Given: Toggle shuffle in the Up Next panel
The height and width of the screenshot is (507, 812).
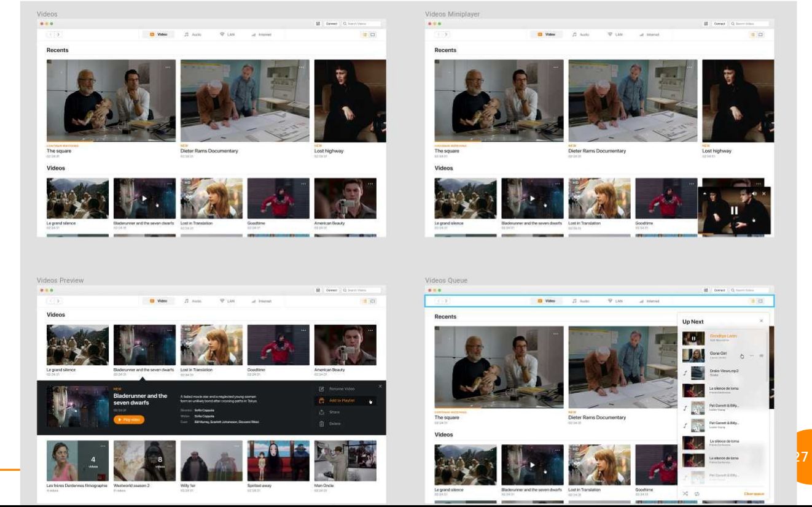Looking at the screenshot, I should [685, 493].
